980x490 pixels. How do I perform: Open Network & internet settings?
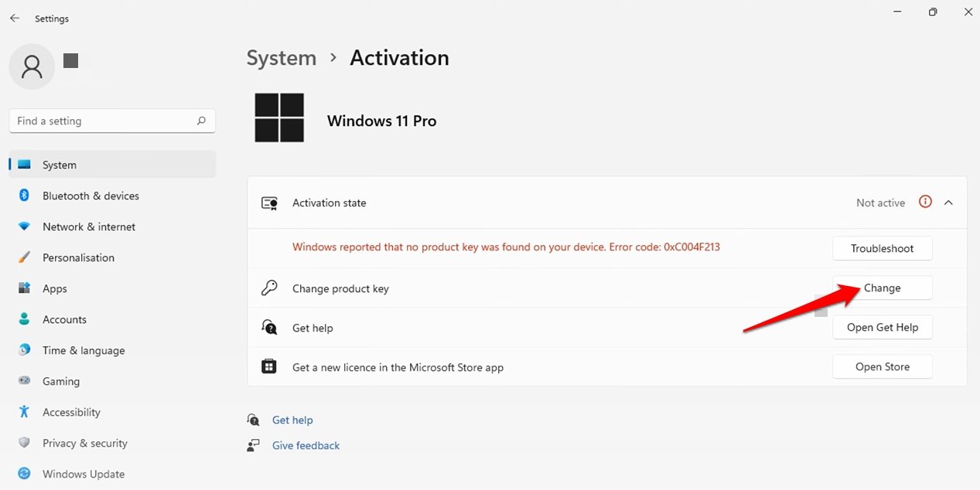112,226
